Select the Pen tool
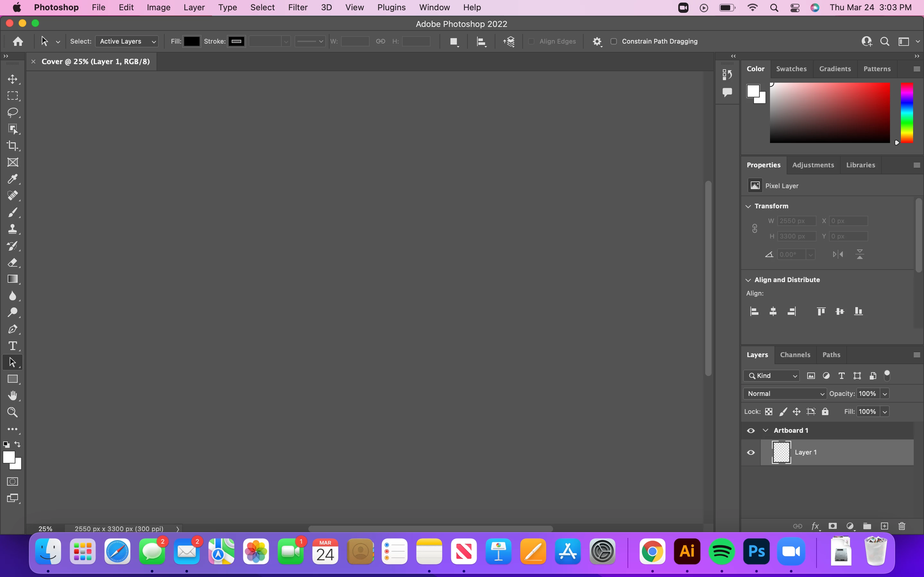The height and width of the screenshot is (577, 924). [13, 329]
